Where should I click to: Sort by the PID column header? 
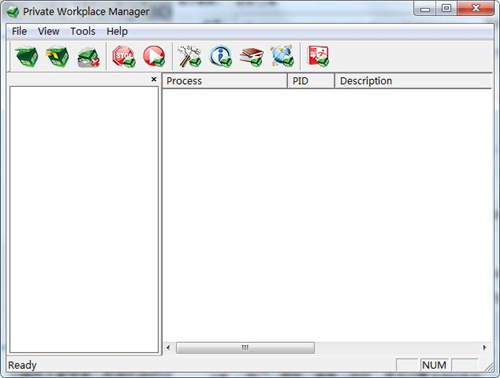pos(311,81)
